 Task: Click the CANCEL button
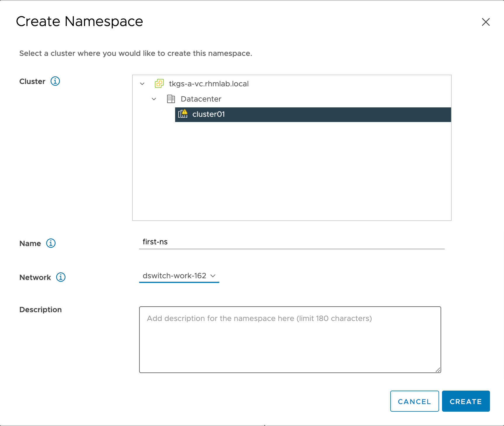(x=415, y=401)
